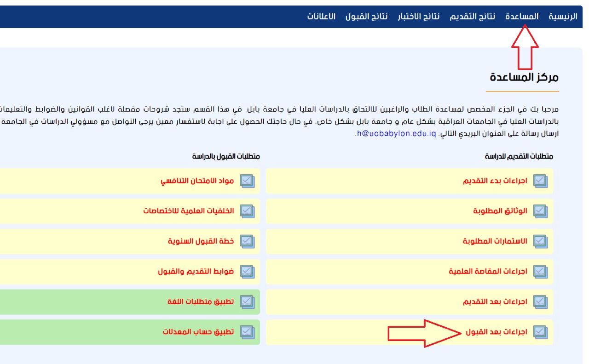This screenshot has width=589, height=364.
Task: Click the icon beside تطبيق متطلبات اللغة
Action: coord(248,301)
